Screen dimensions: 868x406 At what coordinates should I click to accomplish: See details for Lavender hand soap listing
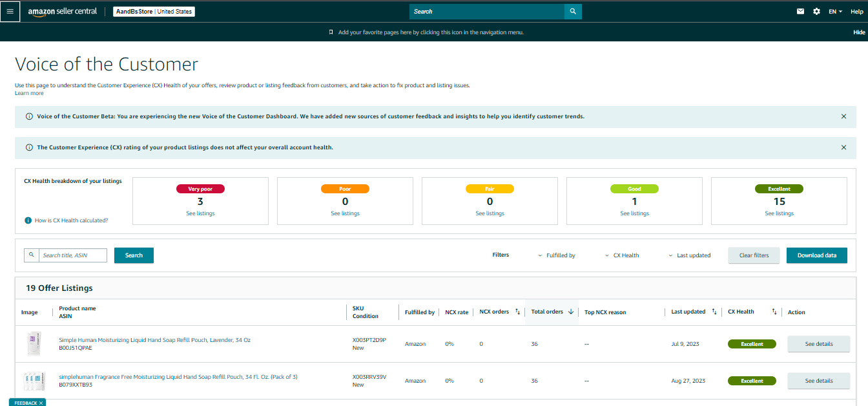[818, 344]
